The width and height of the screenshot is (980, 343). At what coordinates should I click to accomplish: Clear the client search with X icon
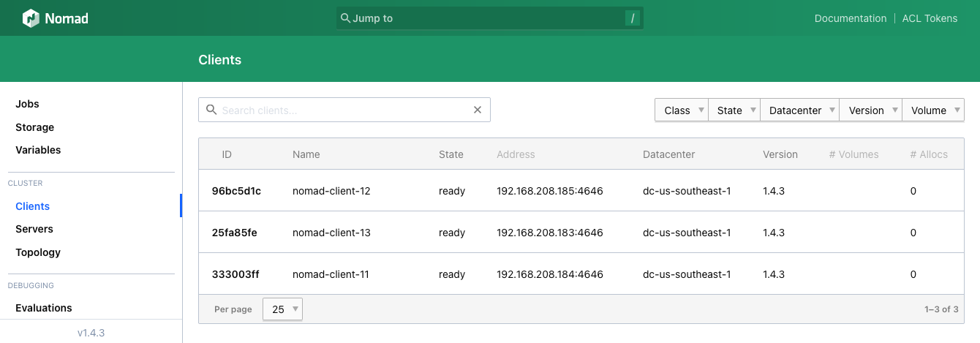tap(478, 110)
